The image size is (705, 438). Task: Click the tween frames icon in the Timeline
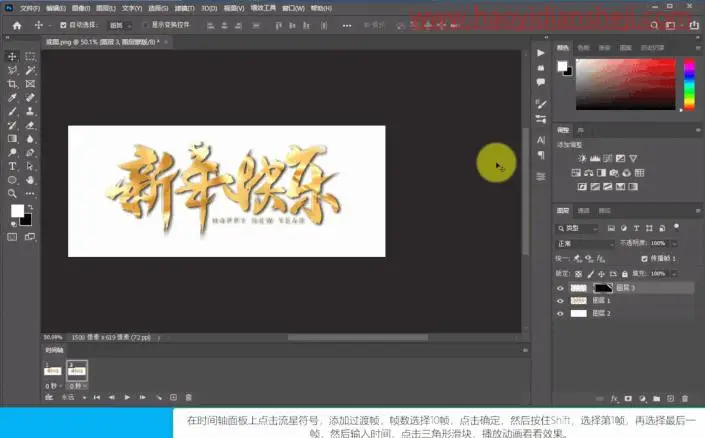[x=159, y=398]
